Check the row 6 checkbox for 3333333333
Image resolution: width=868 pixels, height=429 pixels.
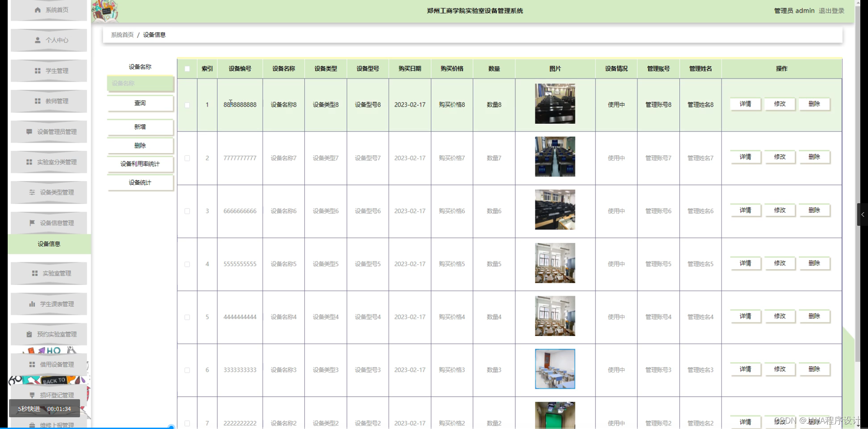187,370
